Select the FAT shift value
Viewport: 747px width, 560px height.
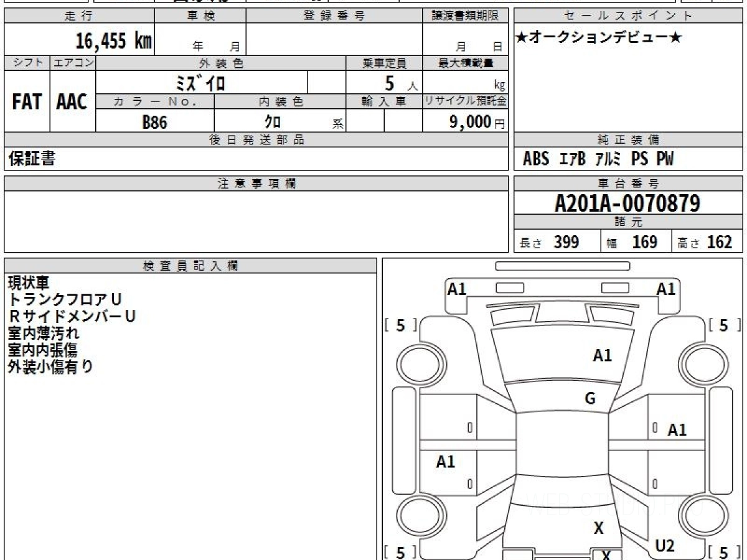pyautogui.click(x=27, y=101)
